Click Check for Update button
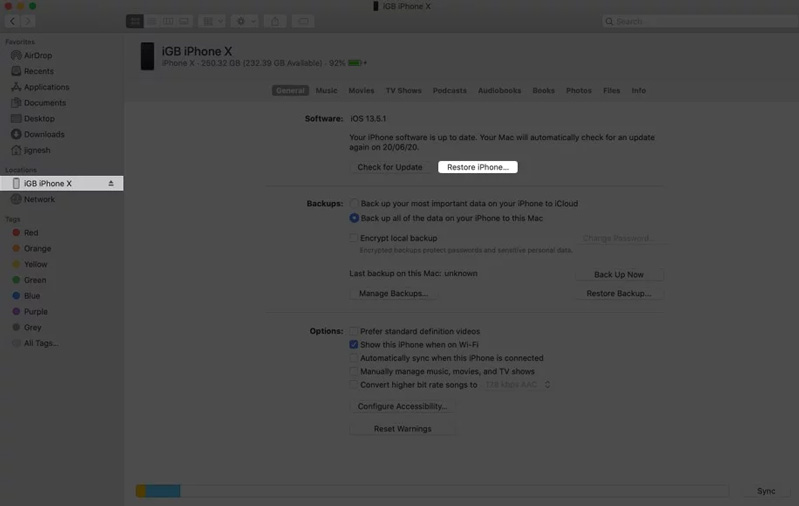Screen dimensions: 799x506 tap(390, 167)
